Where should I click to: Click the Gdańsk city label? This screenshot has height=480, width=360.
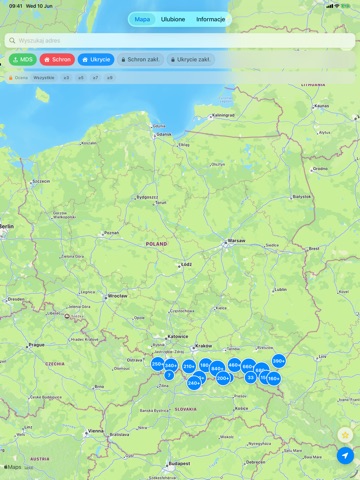tap(164, 134)
